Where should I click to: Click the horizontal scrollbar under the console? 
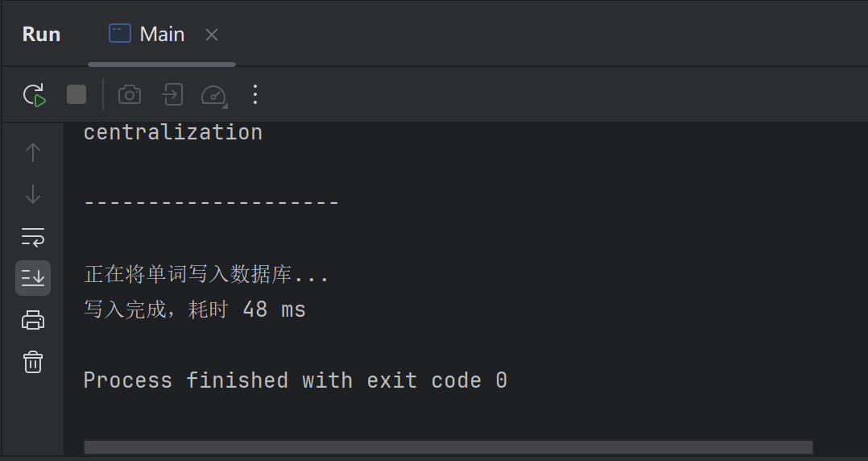point(448,446)
